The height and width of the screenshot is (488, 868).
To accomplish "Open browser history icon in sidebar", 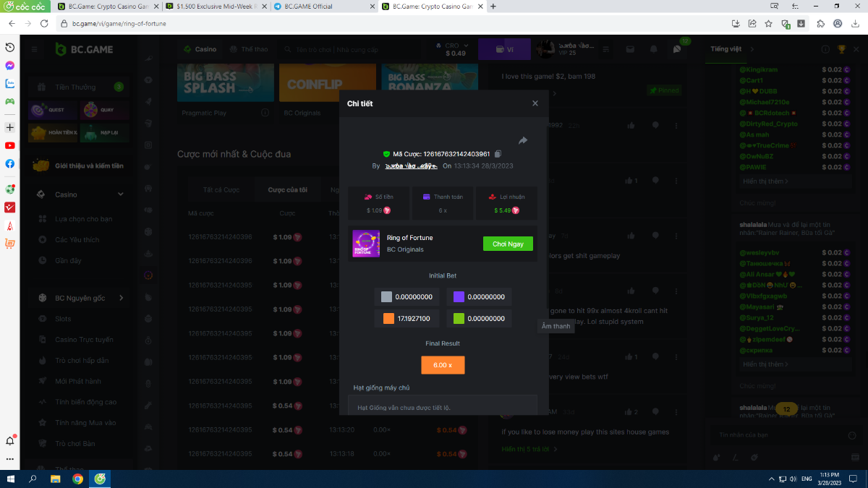I will click(x=10, y=47).
